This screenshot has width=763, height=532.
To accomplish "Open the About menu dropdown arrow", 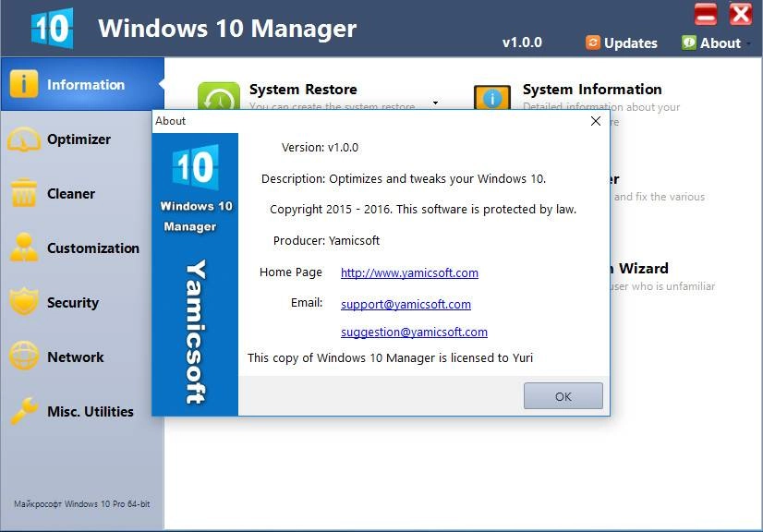I will (748, 43).
